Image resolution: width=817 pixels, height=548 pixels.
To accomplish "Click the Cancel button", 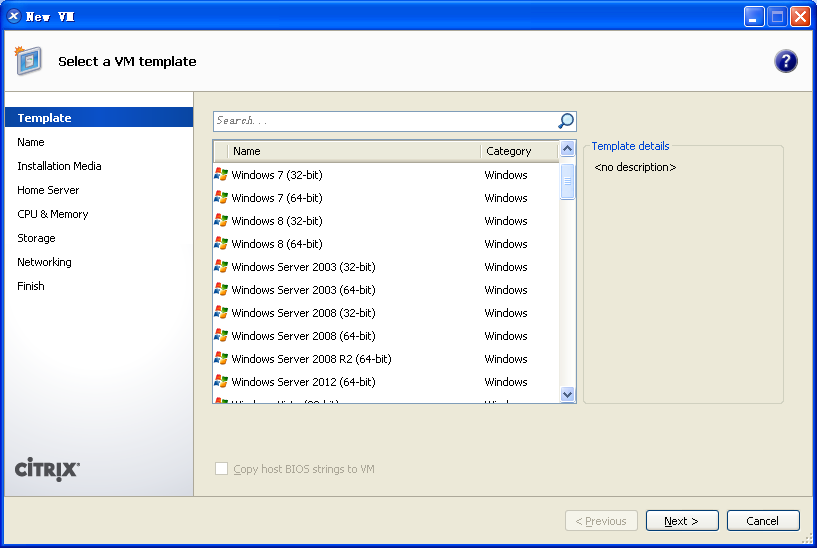I will (x=763, y=520).
